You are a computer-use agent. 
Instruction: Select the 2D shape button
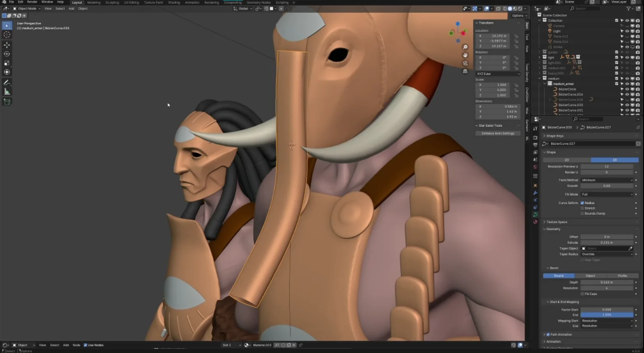(567, 160)
